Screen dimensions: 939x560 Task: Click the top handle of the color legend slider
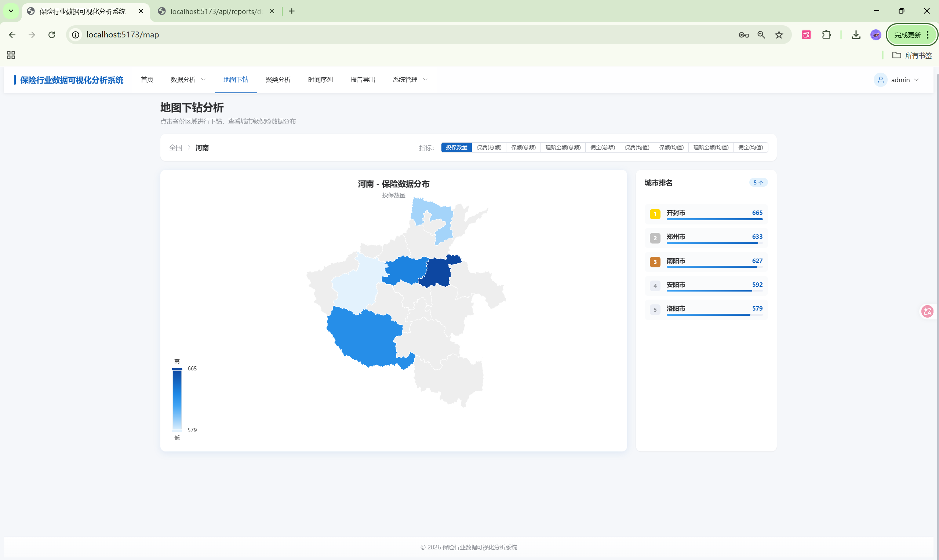pyautogui.click(x=177, y=369)
